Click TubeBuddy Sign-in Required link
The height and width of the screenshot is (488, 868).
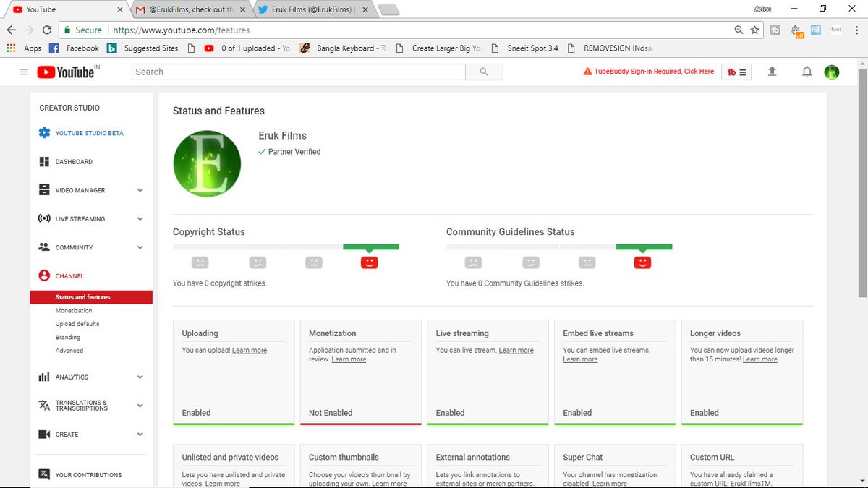click(650, 72)
